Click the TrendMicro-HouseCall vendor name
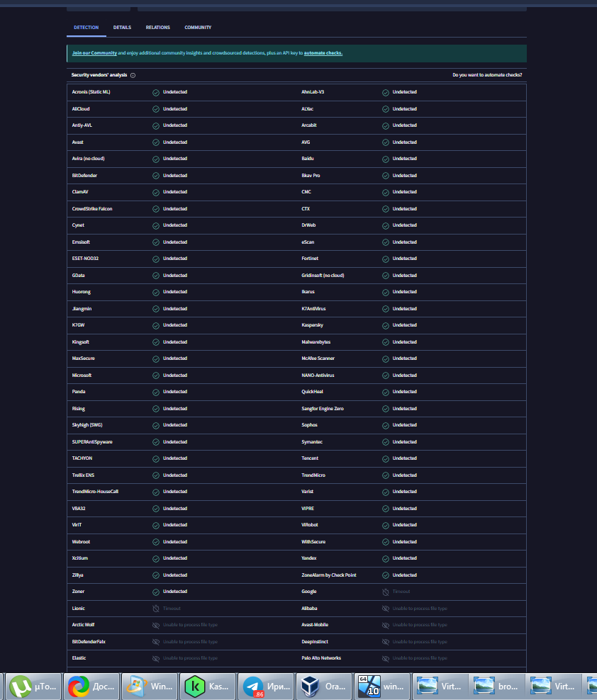Viewport: 597px width, 700px height. coord(95,492)
